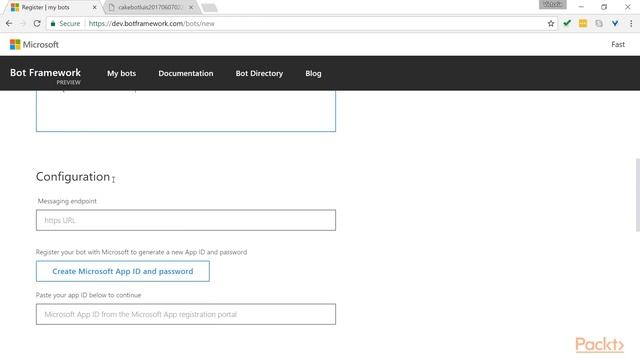The width and height of the screenshot is (640, 360).
Task: Click the Secure padlock indicator
Action: pyautogui.click(x=65, y=24)
